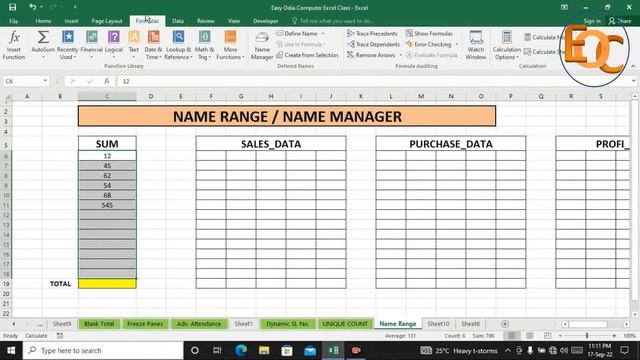Image resolution: width=640 pixels, height=360 pixels.
Task: Open File Explorer from taskbar
Action: click(x=264, y=350)
